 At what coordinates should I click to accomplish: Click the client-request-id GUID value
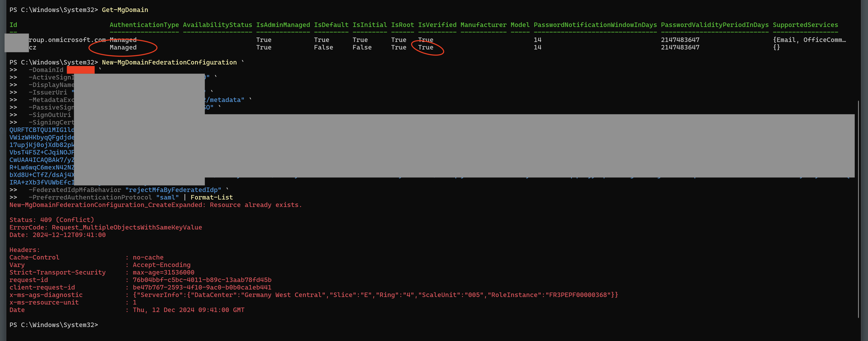[x=202, y=287]
